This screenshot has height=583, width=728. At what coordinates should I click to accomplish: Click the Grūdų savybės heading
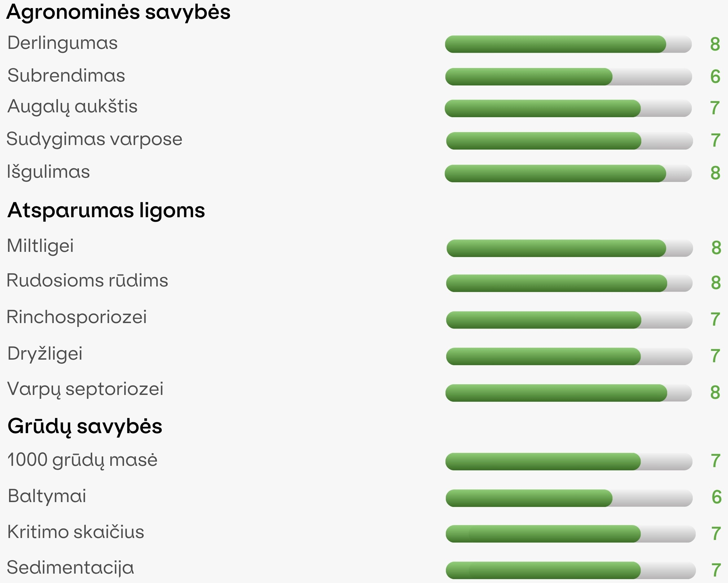(85, 427)
